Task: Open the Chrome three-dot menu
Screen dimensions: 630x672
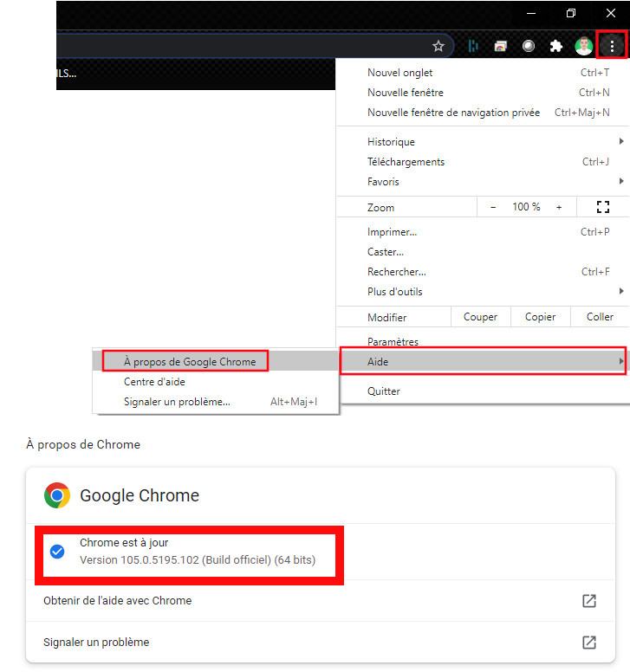Action: [x=612, y=46]
